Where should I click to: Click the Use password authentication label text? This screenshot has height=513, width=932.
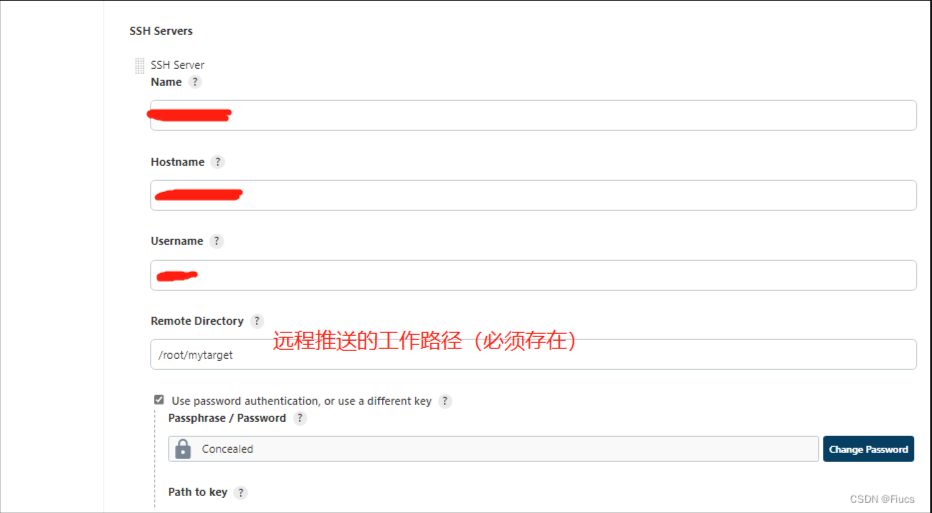[x=301, y=401]
